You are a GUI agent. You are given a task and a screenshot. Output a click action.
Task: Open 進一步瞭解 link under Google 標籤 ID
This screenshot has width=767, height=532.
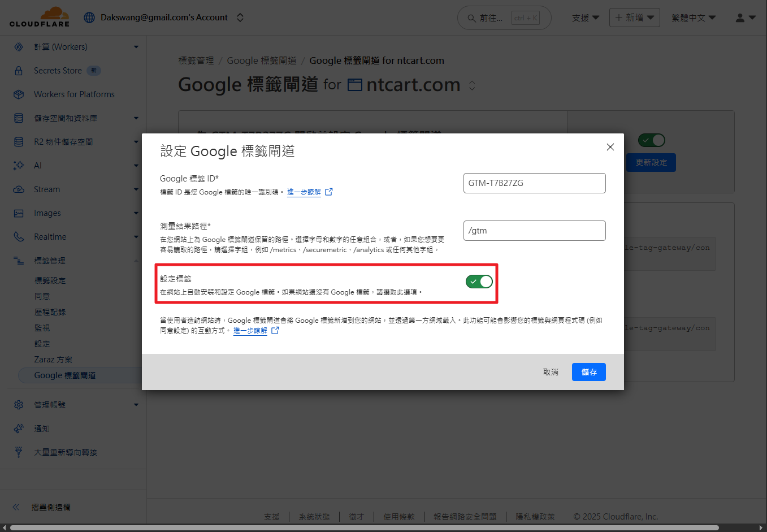pos(304,192)
